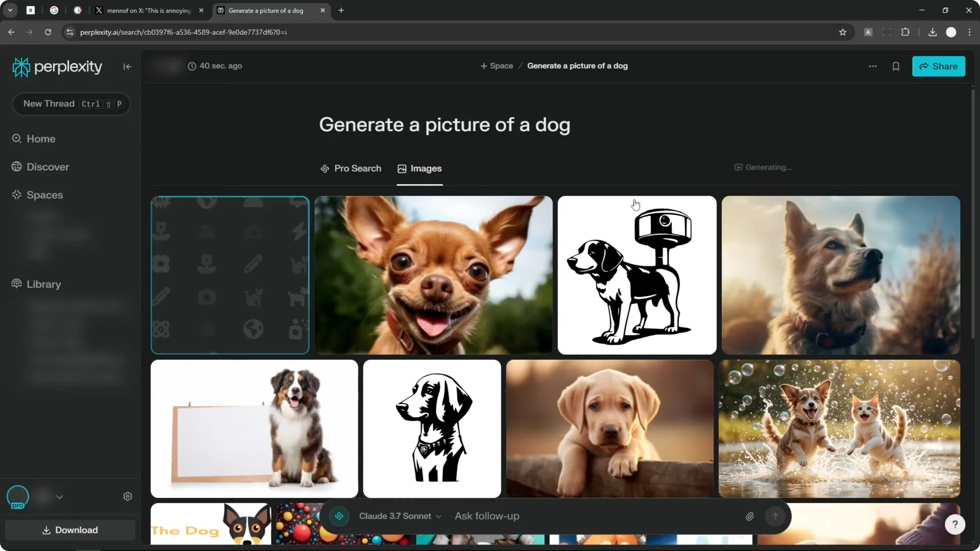This screenshot has height=551, width=980.
Task: Open the Claude 3.7 Sonnet model dropdown
Action: [x=401, y=516]
